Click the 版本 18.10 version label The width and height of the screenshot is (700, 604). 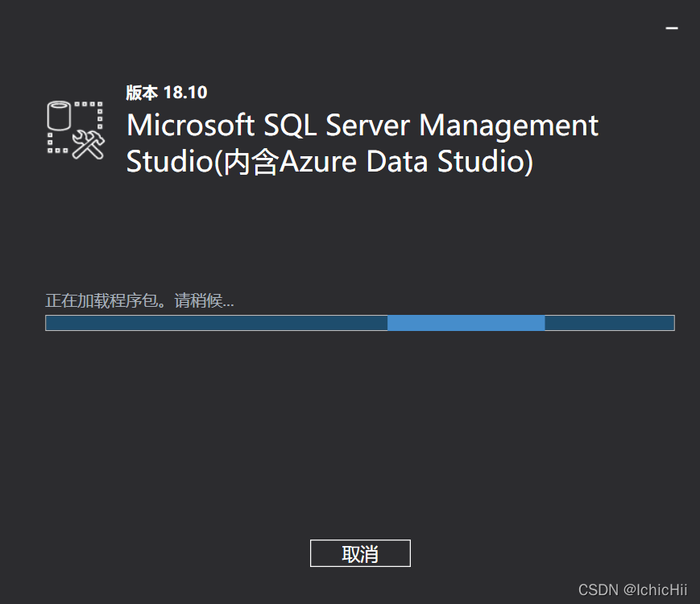click(x=167, y=93)
